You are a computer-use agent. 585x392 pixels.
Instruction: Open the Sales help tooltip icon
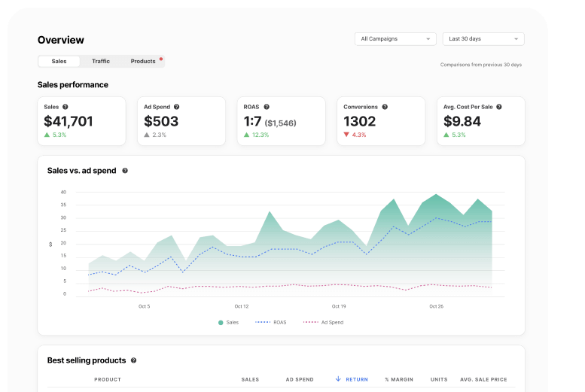click(x=66, y=107)
